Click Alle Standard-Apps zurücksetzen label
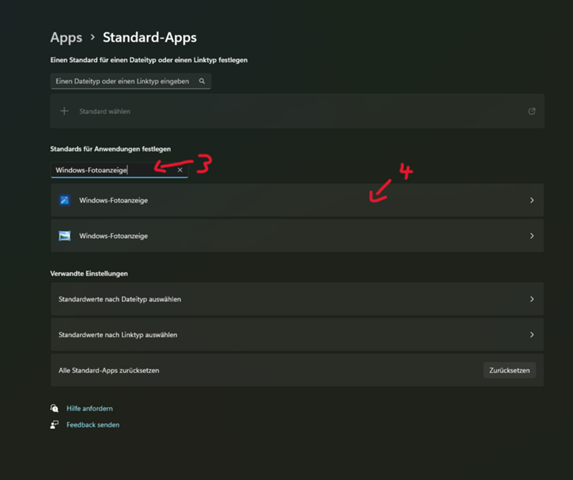 pyautogui.click(x=109, y=370)
